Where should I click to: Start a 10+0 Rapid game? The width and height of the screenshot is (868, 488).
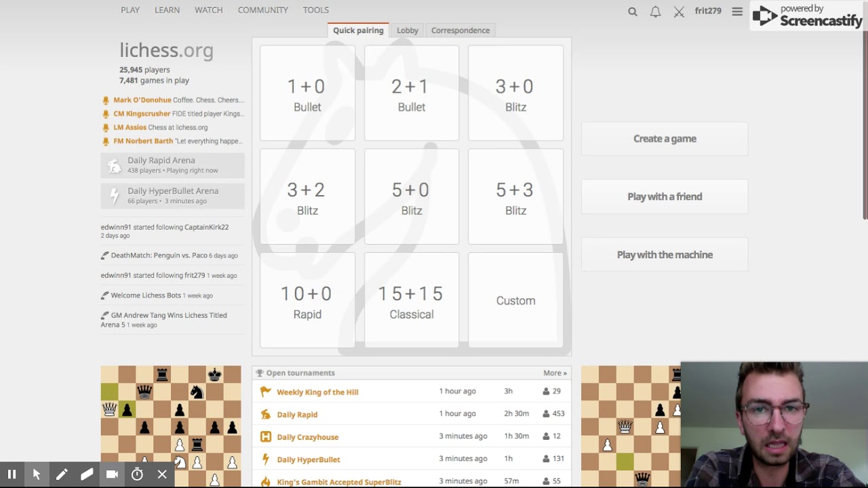[x=307, y=300]
